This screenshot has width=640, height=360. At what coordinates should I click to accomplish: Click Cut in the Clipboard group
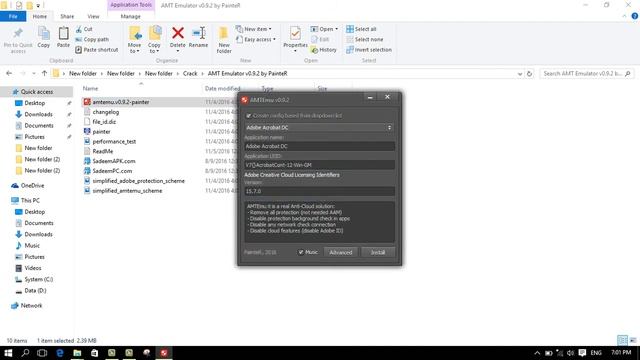(84, 29)
